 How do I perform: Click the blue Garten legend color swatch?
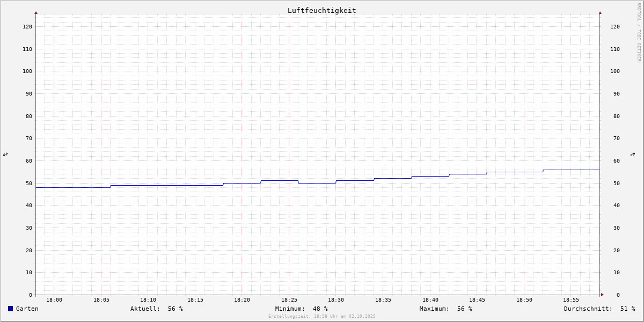pyautogui.click(x=10, y=309)
